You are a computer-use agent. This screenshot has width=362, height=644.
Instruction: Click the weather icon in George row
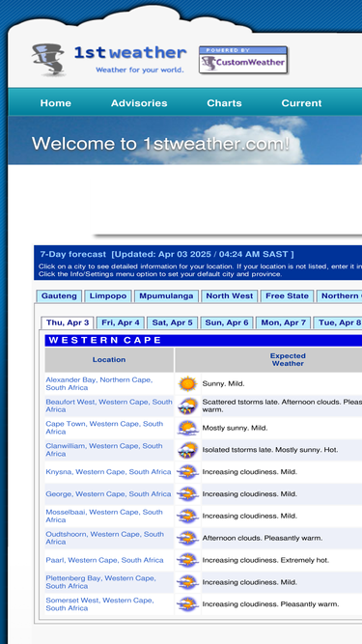[x=188, y=494]
